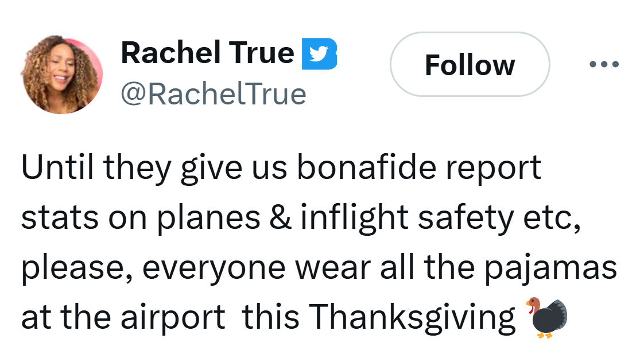Click the blue Twitter verified badge

319,54
